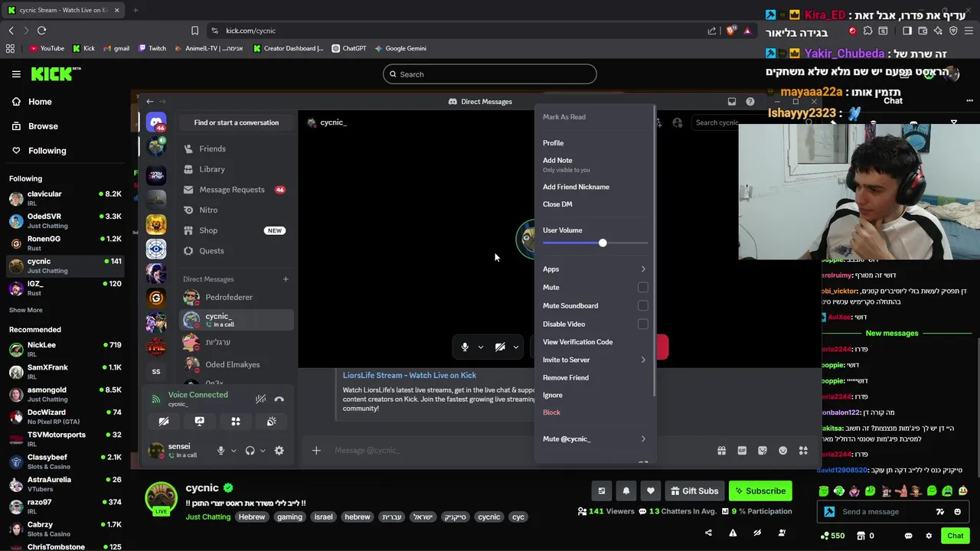The image size is (980, 551).
Task: Open Discord emoji picker in message bar
Action: (782, 451)
